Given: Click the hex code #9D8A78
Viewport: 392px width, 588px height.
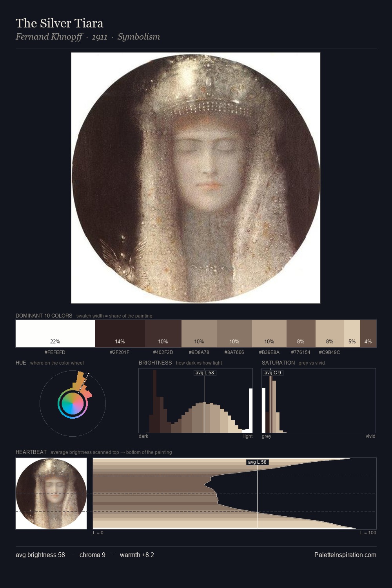Looking at the screenshot, I should click(x=199, y=352).
